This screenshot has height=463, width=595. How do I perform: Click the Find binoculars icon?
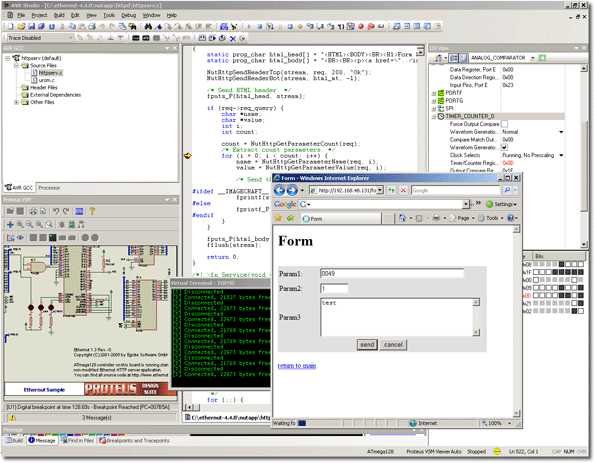coord(148,26)
